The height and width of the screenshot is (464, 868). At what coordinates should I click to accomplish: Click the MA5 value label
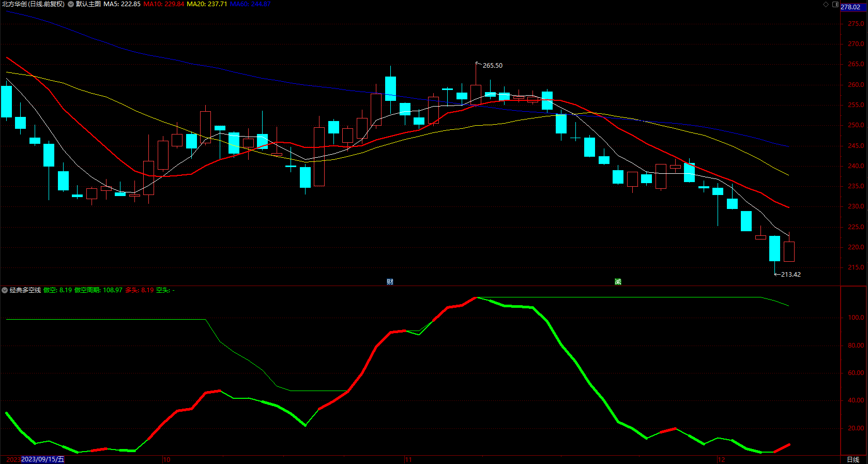[x=122, y=4]
